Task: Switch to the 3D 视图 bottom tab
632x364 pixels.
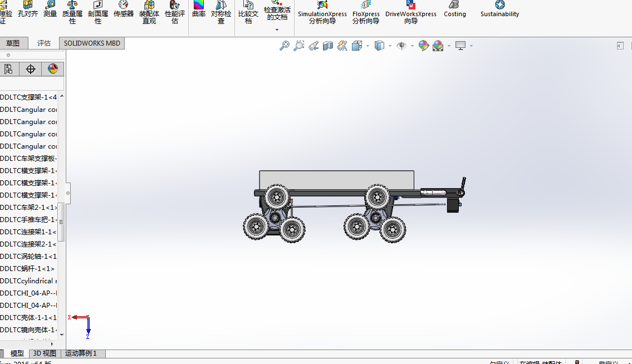Action: coord(45,353)
